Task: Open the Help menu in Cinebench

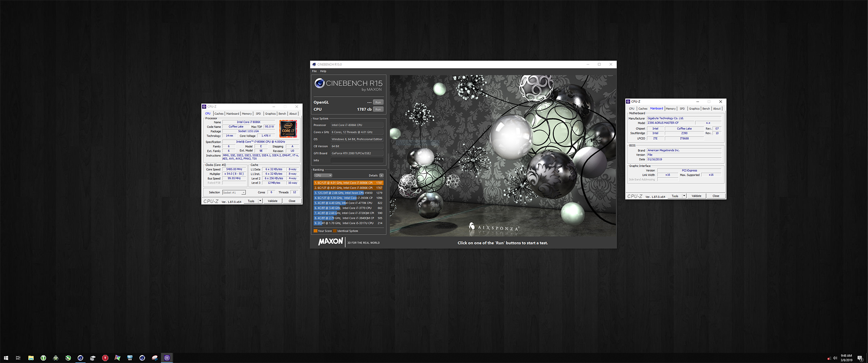Action: click(323, 71)
